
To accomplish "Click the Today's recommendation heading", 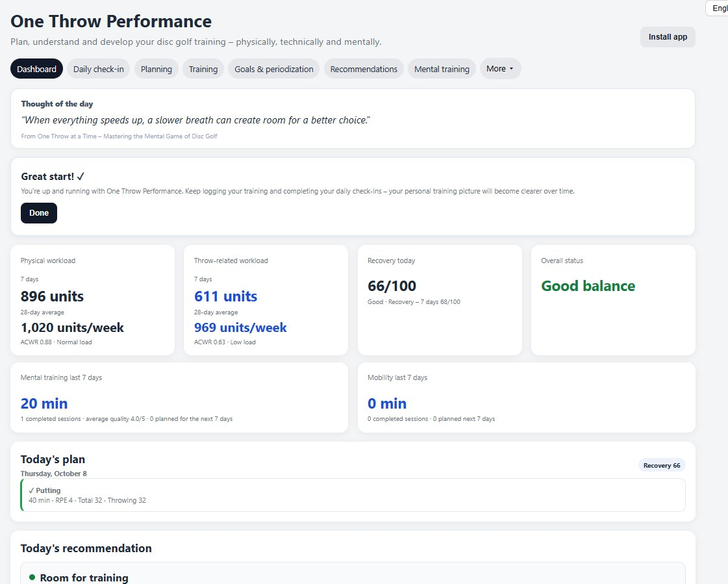I will (x=86, y=548).
